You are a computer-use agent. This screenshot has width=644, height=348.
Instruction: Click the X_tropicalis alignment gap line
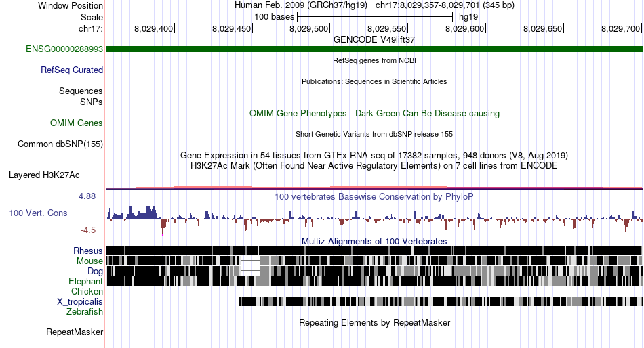pos(172,302)
